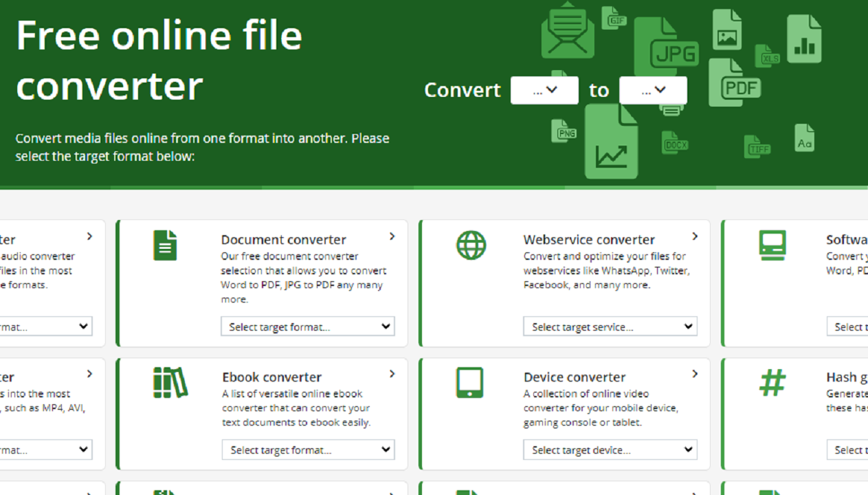Image resolution: width=868 pixels, height=495 pixels.
Task: Expand Device converter with its arrow chevron
Action: point(695,374)
